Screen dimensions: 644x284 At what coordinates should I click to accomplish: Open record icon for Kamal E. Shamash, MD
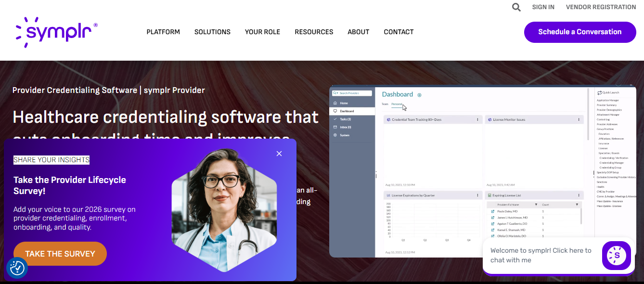pos(493,230)
